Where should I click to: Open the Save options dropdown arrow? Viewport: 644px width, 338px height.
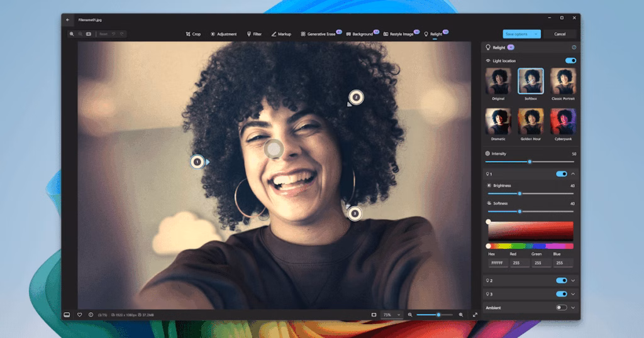pyautogui.click(x=536, y=34)
